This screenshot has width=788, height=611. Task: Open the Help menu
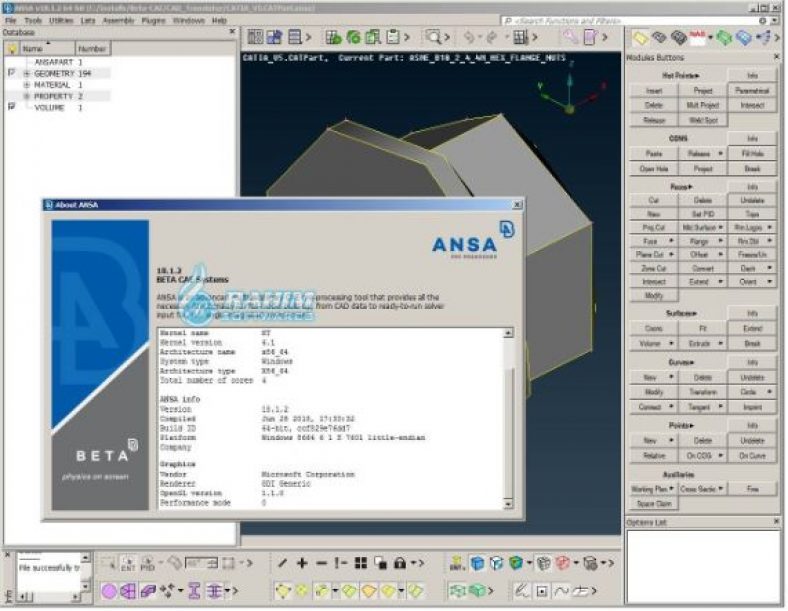219,21
